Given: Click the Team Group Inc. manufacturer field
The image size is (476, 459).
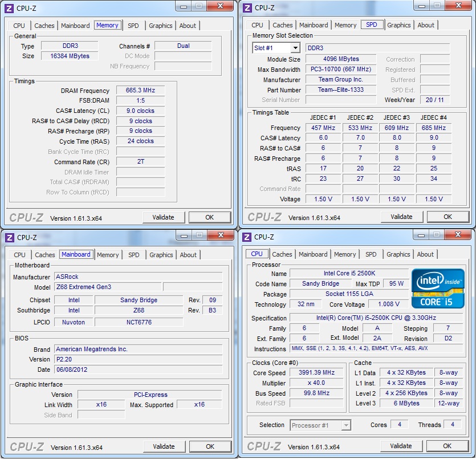Looking at the screenshot, I should pyautogui.click(x=341, y=79).
